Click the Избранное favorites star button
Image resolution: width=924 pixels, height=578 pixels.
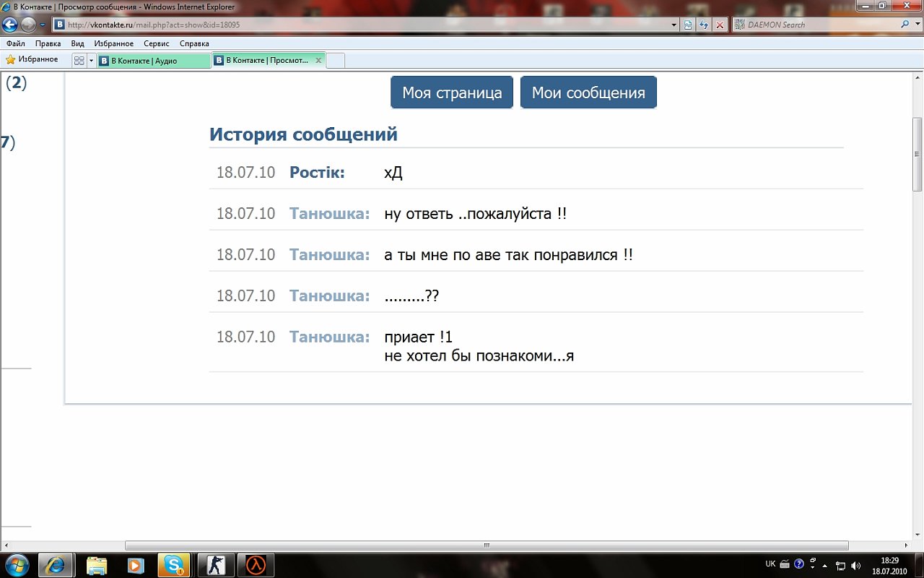pyautogui.click(x=32, y=60)
